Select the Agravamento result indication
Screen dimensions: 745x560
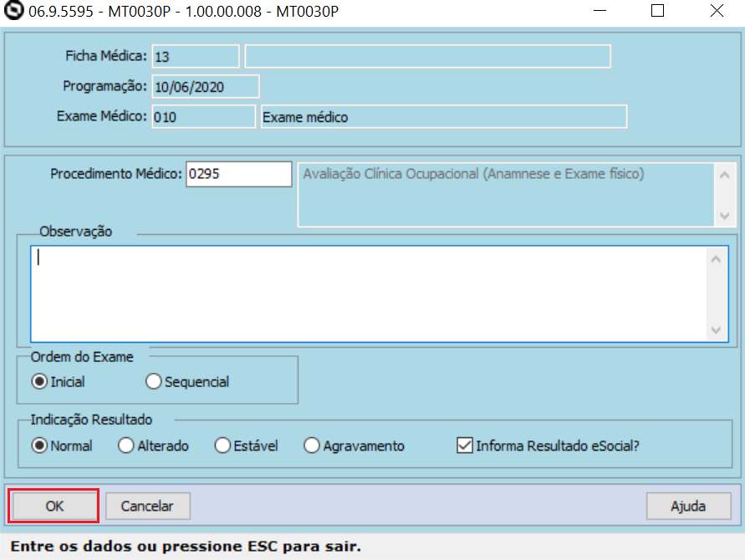coord(313,445)
